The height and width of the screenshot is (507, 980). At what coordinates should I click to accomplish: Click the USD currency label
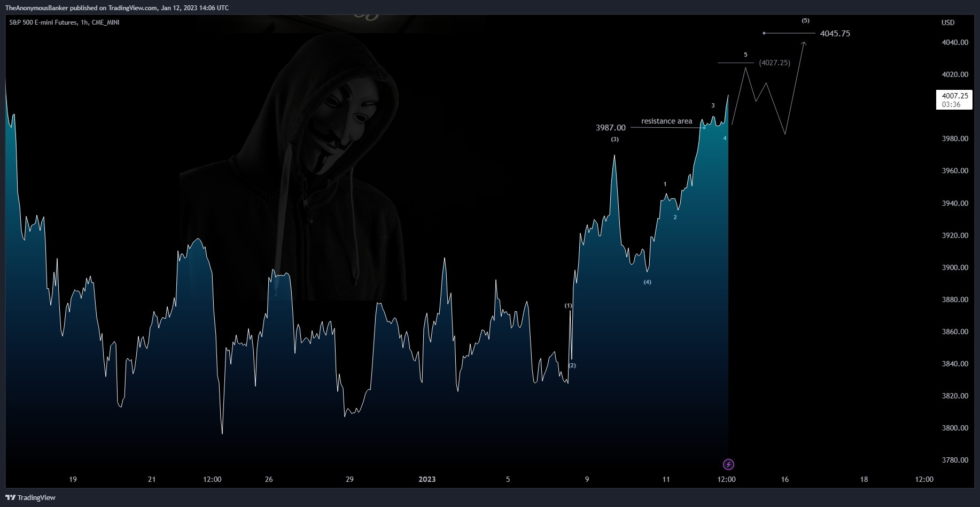tap(948, 22)
